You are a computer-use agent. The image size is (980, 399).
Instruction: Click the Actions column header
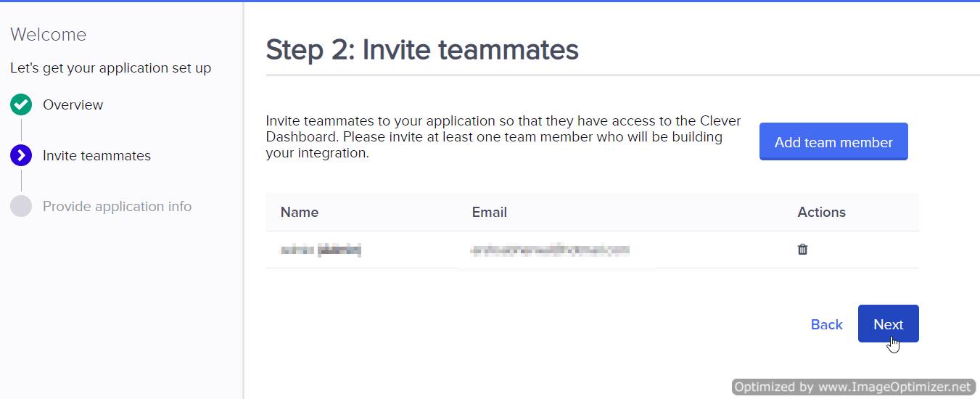pos(821,213)
